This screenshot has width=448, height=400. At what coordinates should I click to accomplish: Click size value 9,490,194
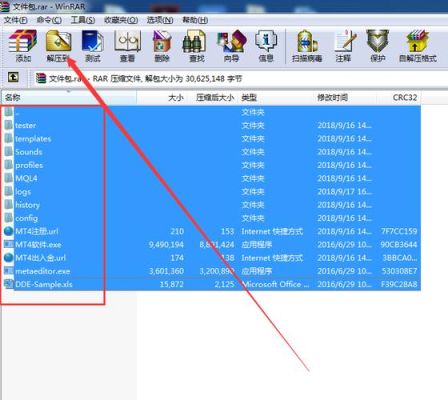[166, 244]
